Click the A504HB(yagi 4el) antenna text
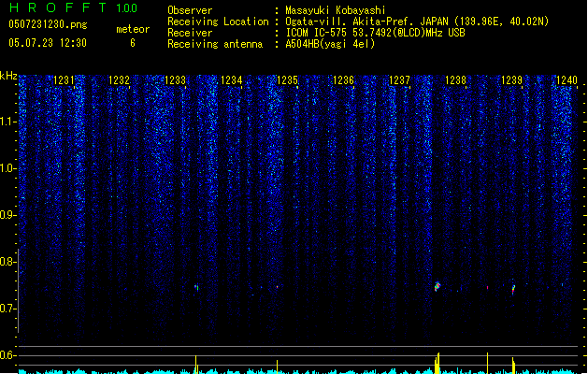 (330, 44)
